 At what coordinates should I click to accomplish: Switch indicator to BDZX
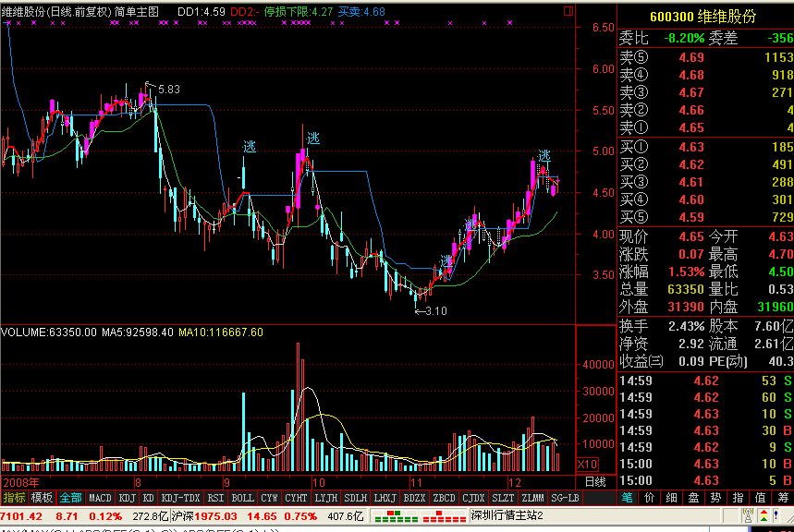pos(414,498)
